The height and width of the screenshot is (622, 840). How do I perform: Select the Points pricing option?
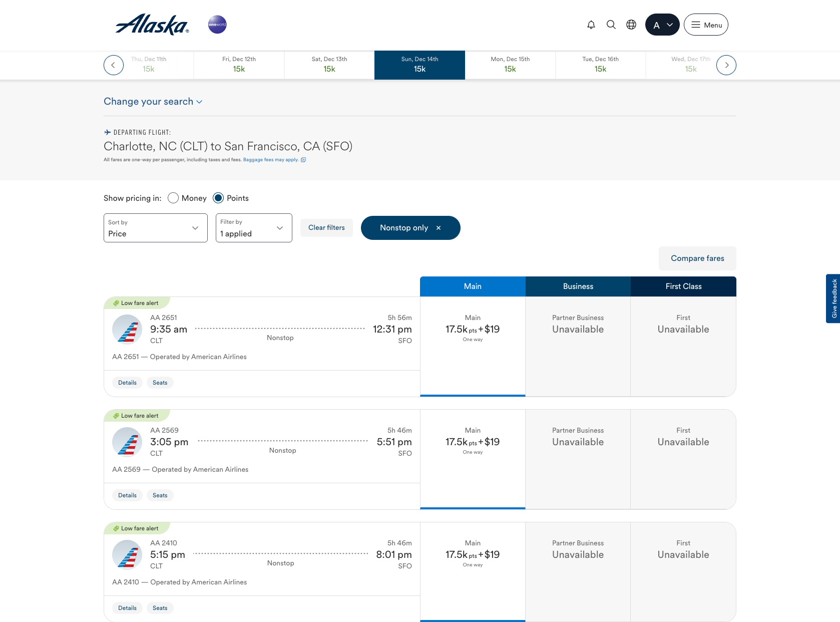pyautogui.click(x=218, y=198)
